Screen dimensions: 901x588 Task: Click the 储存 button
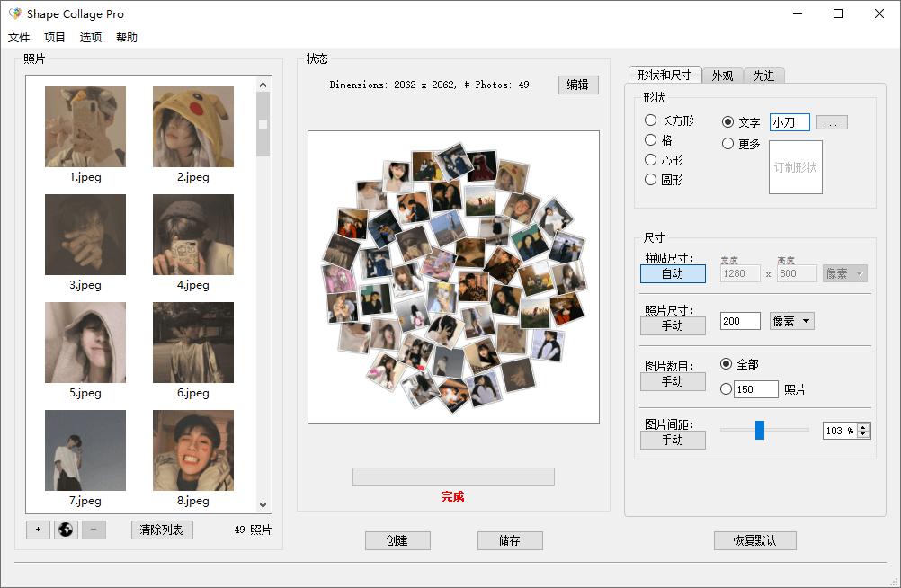tap(510, 540)
